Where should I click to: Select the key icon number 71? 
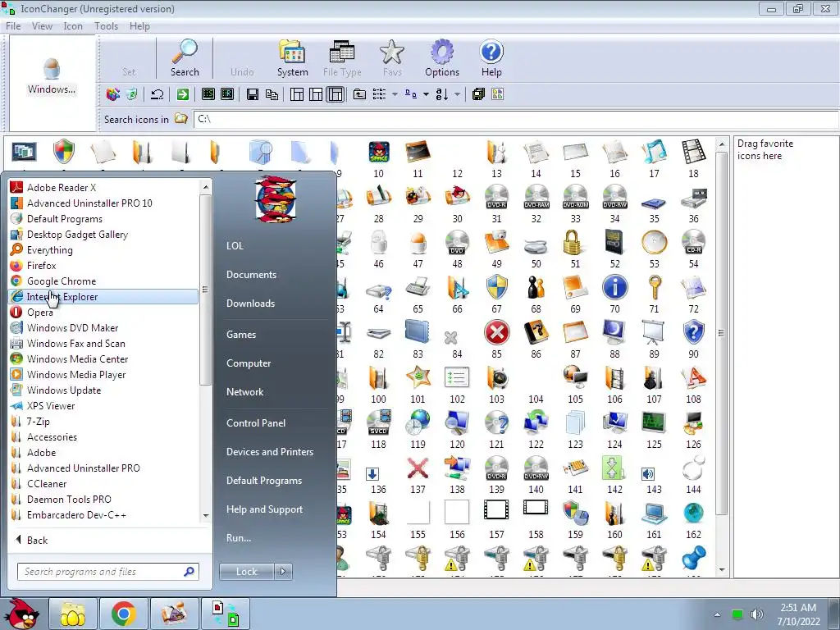pyautogui.click(x=654, y=287)
